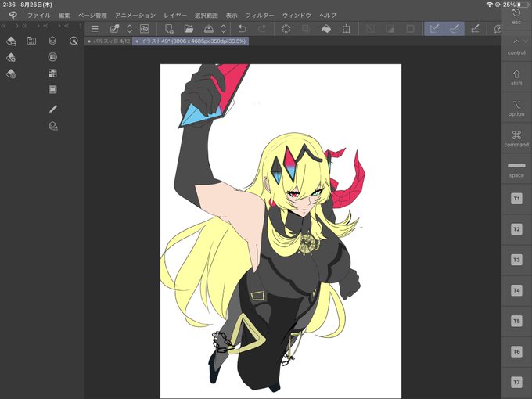The image size is (532, 399).
Task: Expand the leftmost palette dock double-chevron
Action: (x=4, y=26)
